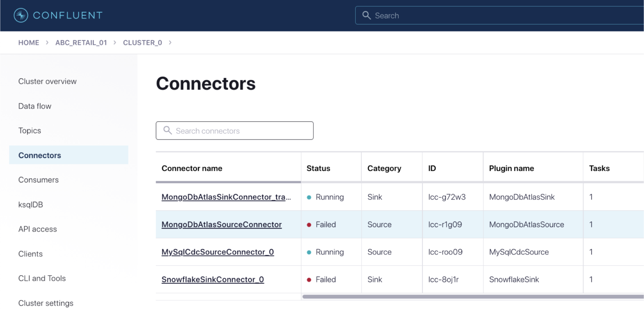Click the Confluent starburst logo icon

(x=21, y=15)
